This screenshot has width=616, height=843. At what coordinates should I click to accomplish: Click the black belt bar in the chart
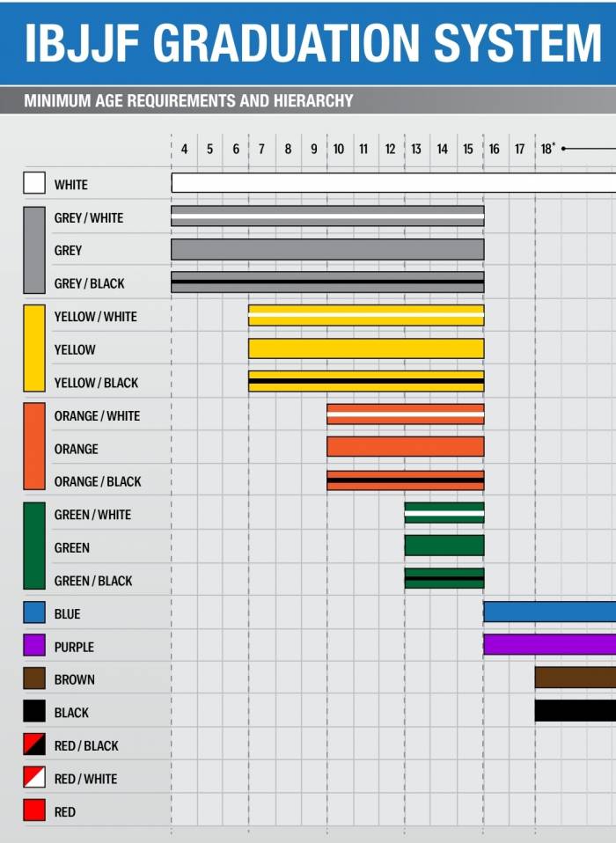click(575, 711)
